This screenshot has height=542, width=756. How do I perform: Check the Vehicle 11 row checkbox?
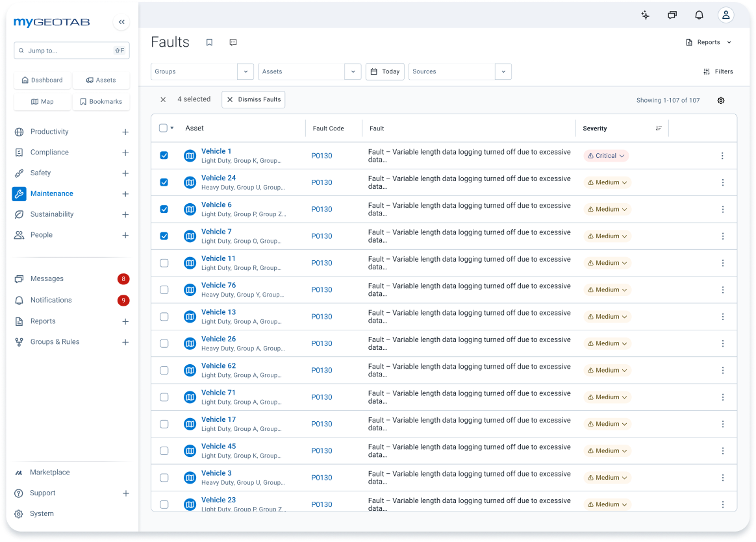(x=164, y=263)
